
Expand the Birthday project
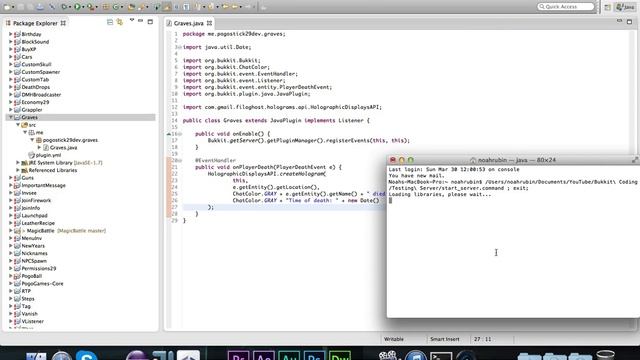[x=11, y=34]
